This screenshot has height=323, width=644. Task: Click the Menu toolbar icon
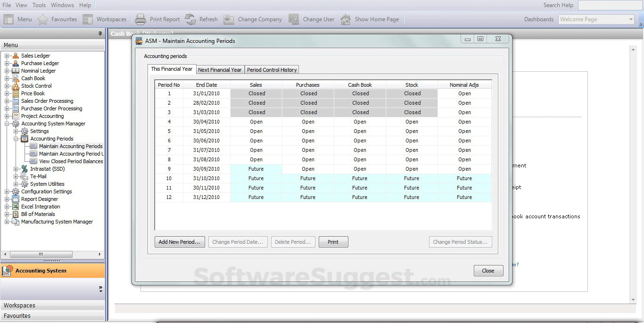pos(8,19)
